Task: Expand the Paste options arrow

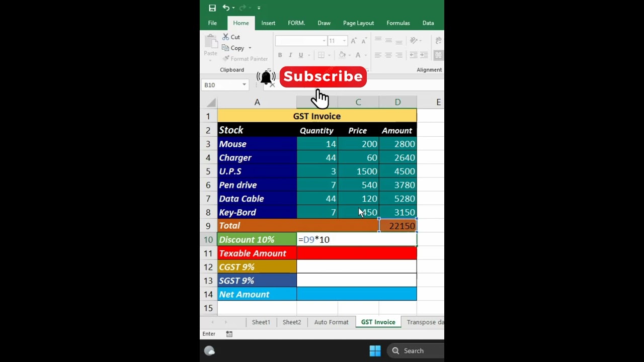Action: [x=211, y=62]
